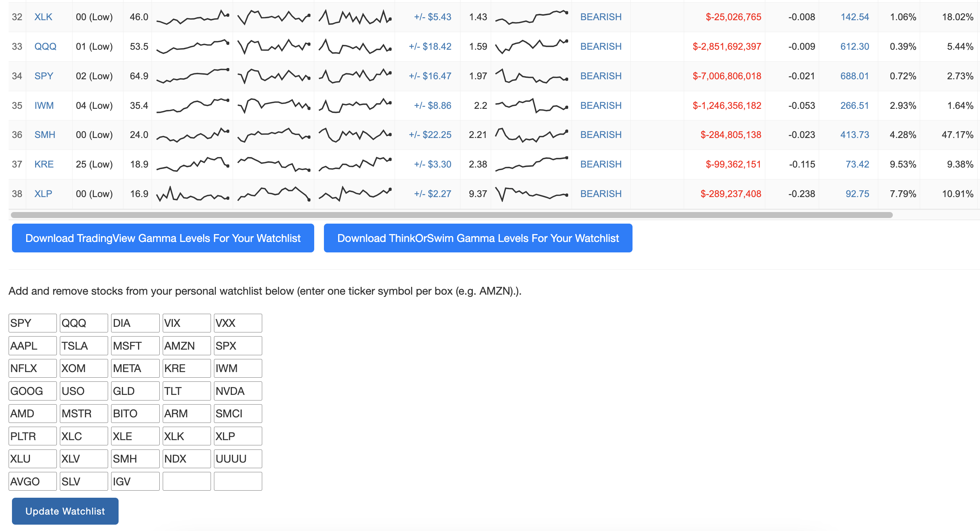Screen dimensions: 980x531
Task: Click the IGV watchlist field
Action: [135, 481]
